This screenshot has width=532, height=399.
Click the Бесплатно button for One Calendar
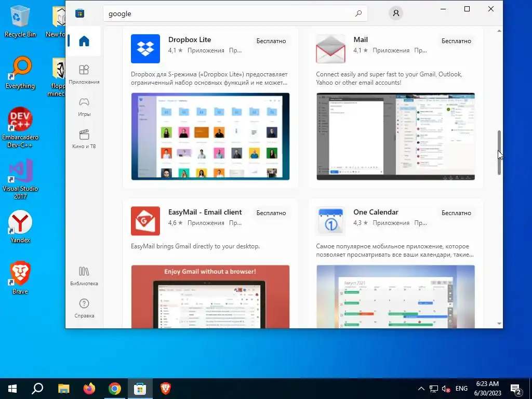(x=456, y=213)
